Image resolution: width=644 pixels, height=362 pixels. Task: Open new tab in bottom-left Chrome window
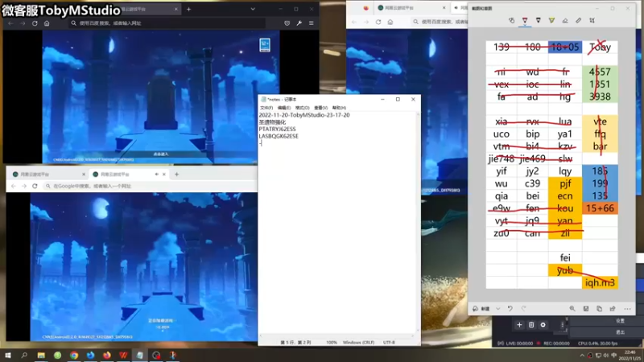176,175
